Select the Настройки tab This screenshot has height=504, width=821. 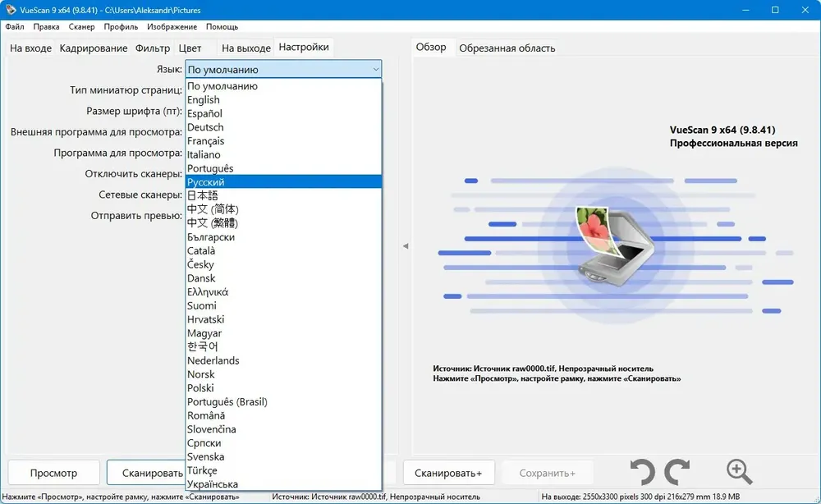click(x=304, y=47)
